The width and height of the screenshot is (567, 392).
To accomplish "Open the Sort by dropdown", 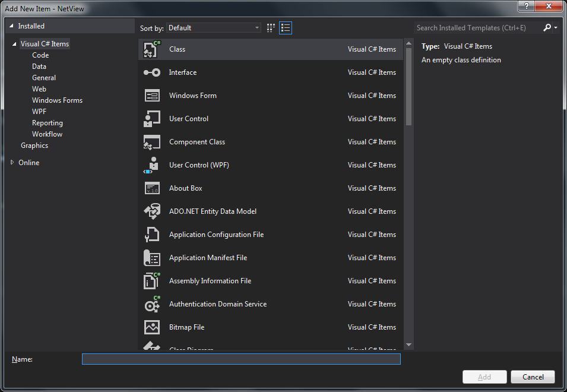I will [214, 27].
